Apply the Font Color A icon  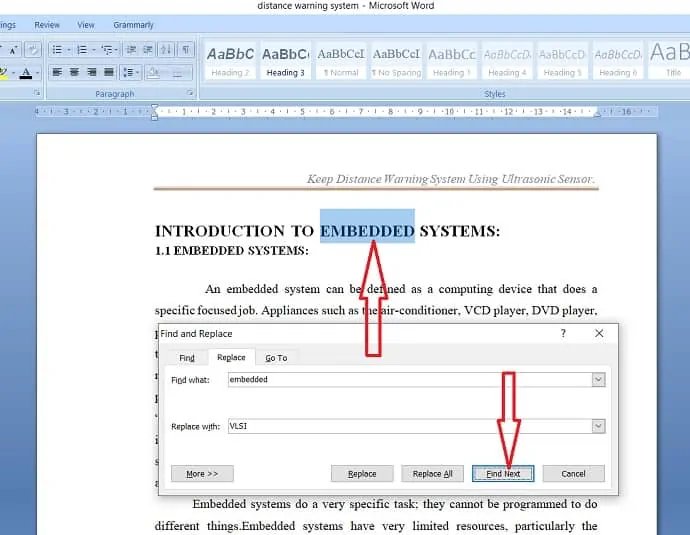pos(26,73)
